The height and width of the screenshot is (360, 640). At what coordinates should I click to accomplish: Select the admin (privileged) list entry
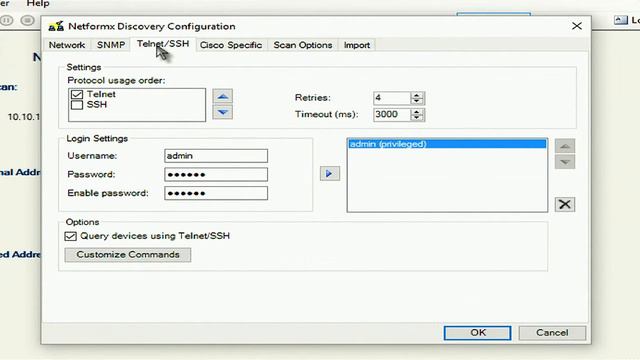447,144
